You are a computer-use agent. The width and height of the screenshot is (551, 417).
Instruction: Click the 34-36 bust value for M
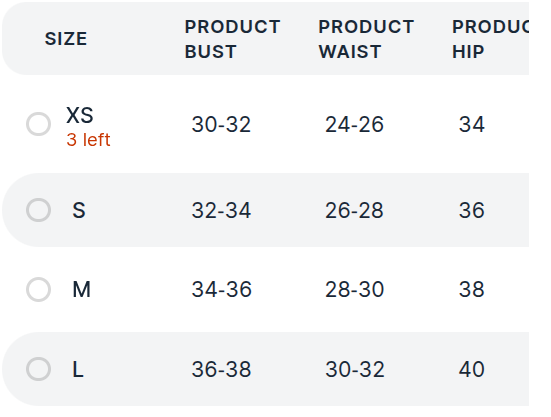point(221,289)
